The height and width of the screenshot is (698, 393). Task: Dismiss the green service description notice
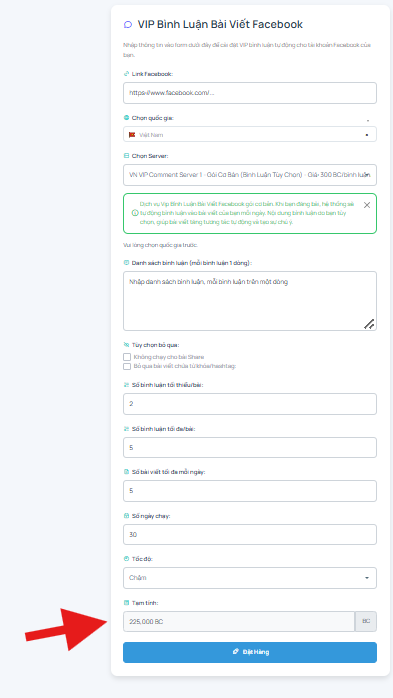click(367, 205)
